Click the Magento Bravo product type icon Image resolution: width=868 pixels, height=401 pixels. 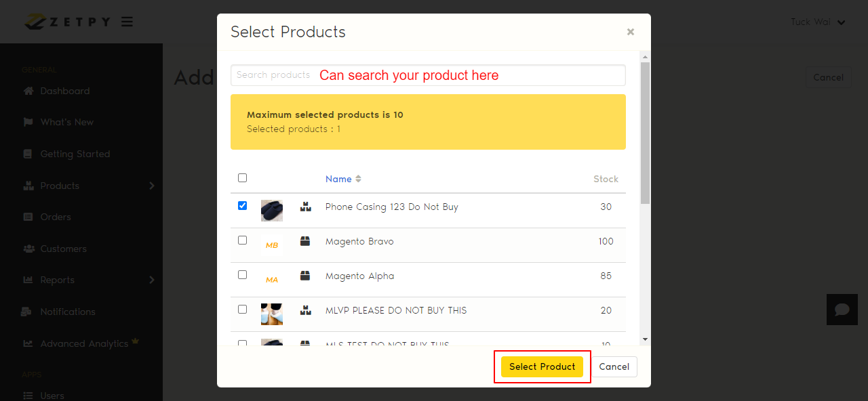(x=305, y=241)
